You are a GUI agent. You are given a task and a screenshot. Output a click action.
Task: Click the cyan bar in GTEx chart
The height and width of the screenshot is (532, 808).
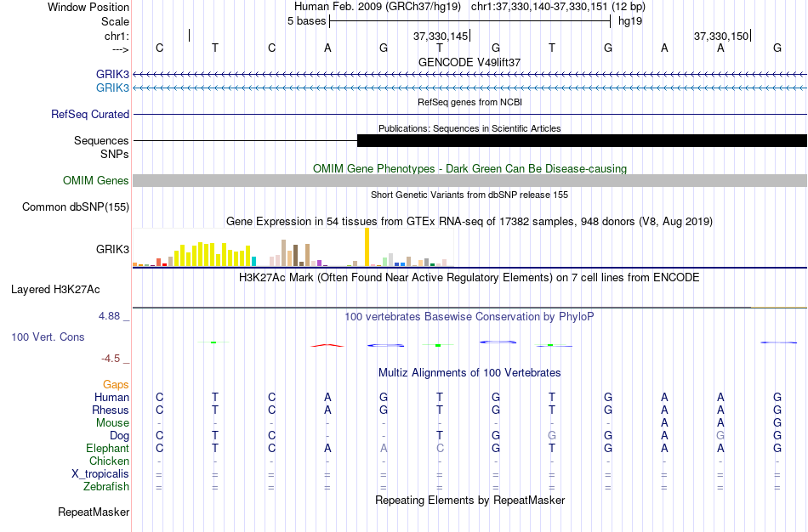[253, 261]
